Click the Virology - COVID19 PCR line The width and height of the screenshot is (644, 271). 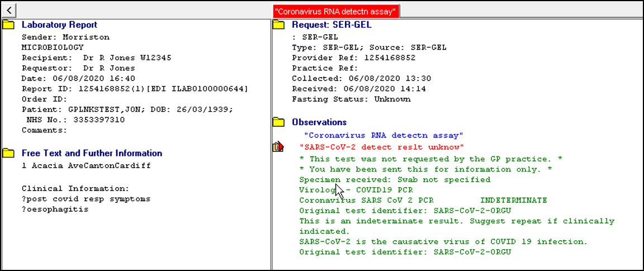(356, 190)
